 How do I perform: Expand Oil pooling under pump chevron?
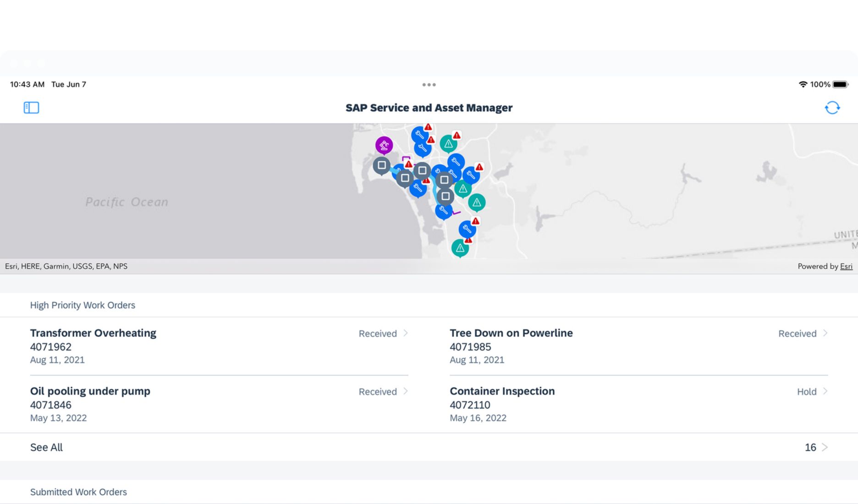click(x=406, y=391)
